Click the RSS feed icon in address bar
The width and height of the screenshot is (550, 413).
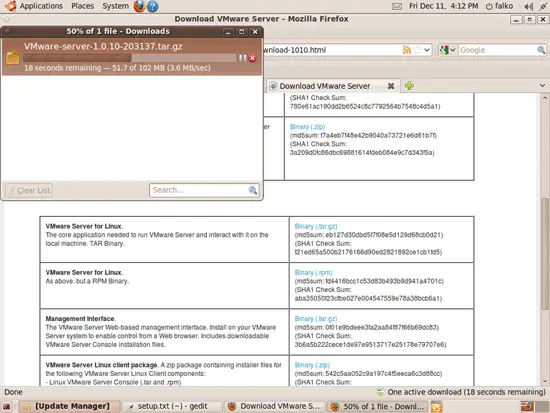click(407, 50)
